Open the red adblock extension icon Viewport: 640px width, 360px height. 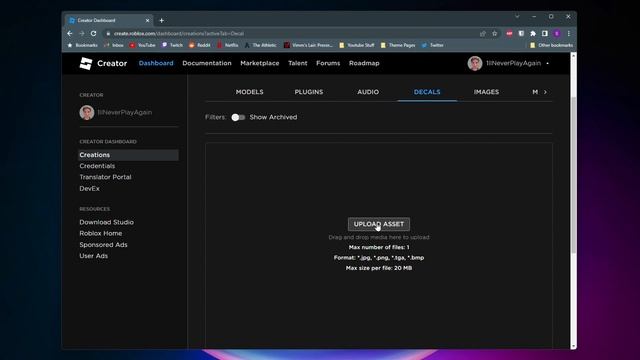pos(509,33)
